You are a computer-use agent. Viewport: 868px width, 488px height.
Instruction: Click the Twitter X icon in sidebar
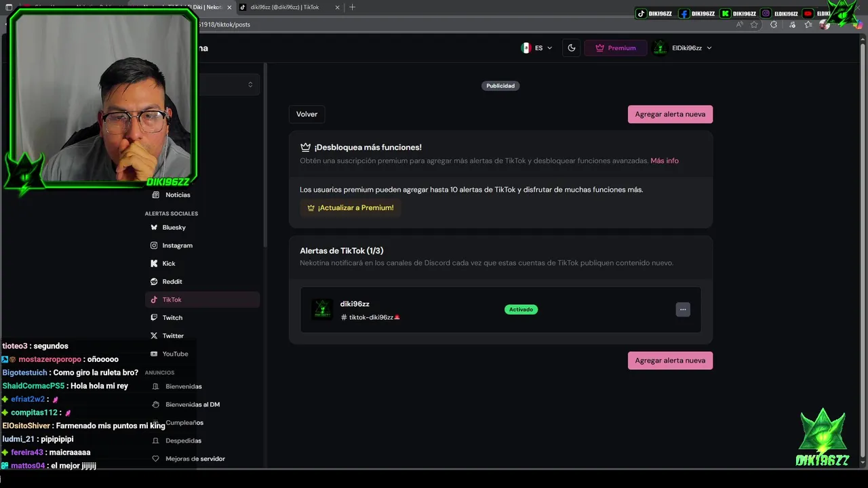tap(154, 335)
